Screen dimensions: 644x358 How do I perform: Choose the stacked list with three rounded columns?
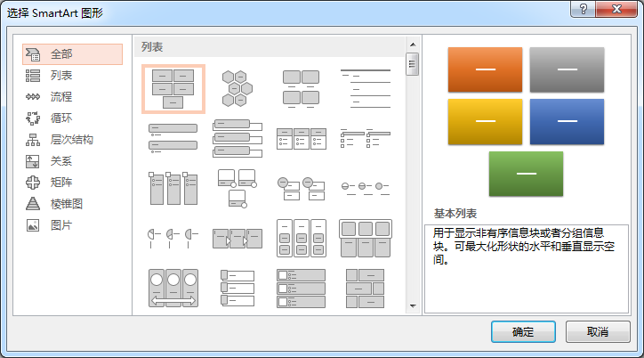click(301, 239)
